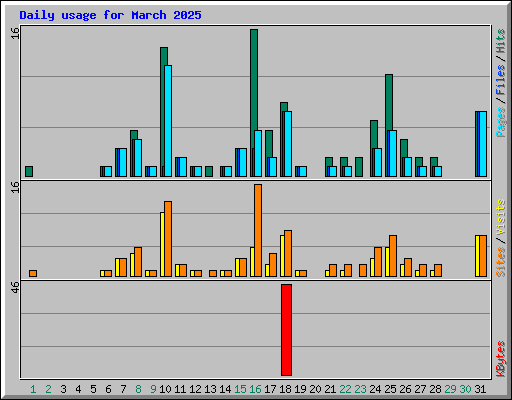Click the day 18 axis label
The width and height of the screenshot is (512, 400).
point(285,389)
